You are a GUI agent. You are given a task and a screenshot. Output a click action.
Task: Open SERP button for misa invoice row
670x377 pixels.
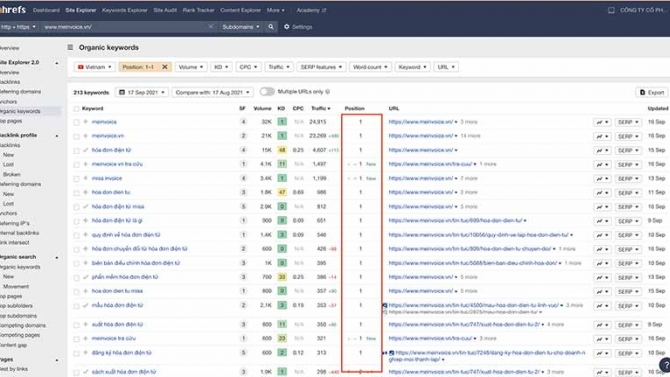click(628, 179)
